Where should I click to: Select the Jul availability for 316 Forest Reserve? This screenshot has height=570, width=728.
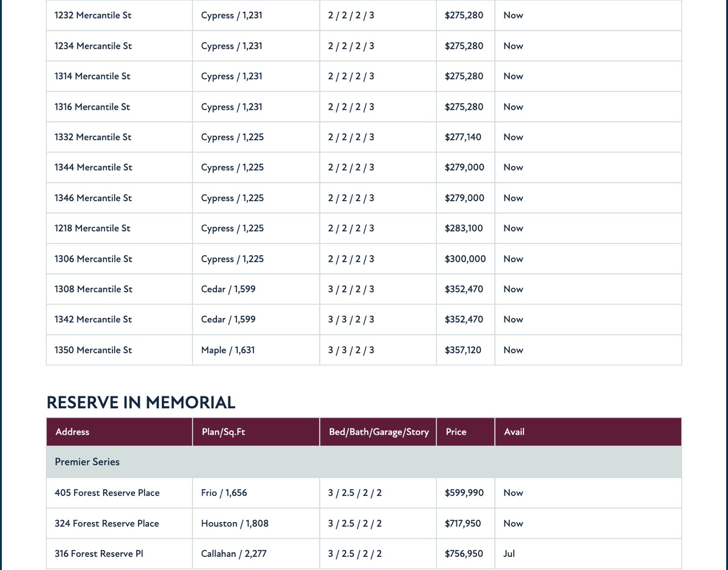[x=509, y=554]
